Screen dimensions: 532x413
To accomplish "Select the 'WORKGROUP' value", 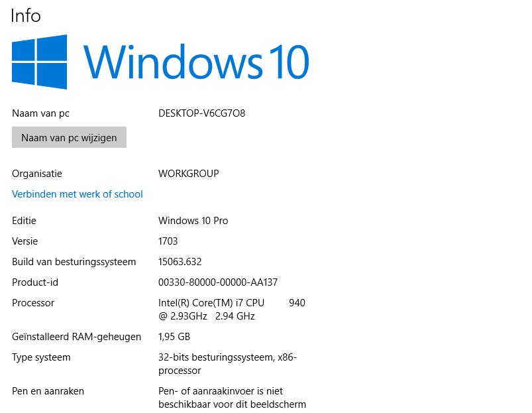I will point(189,174).
